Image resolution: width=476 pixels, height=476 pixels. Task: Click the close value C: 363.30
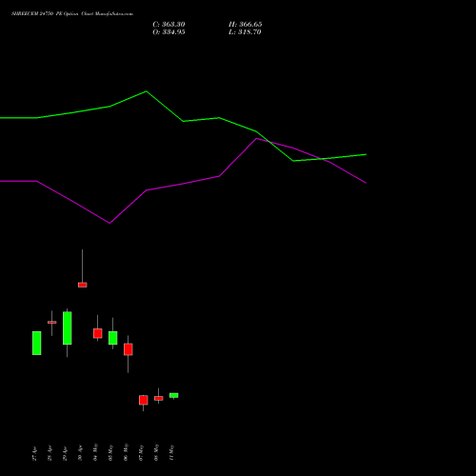tap(169, 25)
